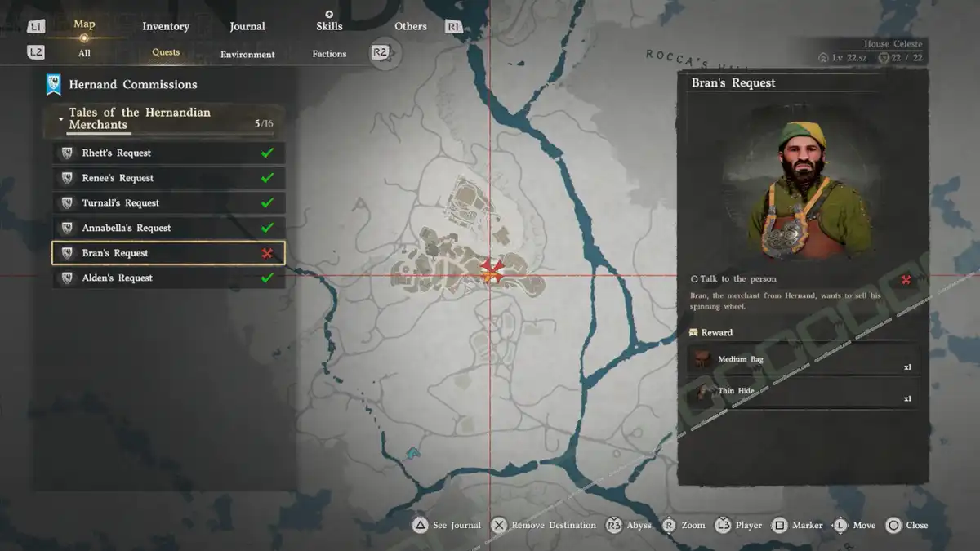This screenshot has height=551, width=980.
Task: Click the L3 Player icon
Action: tap(723, 525)
